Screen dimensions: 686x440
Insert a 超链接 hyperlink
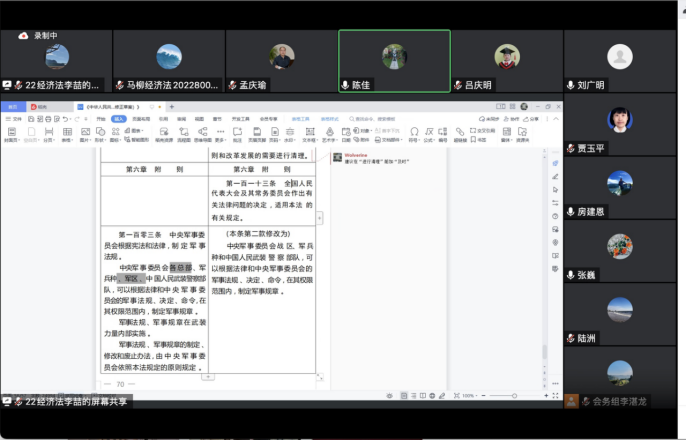tap(459, 132)
